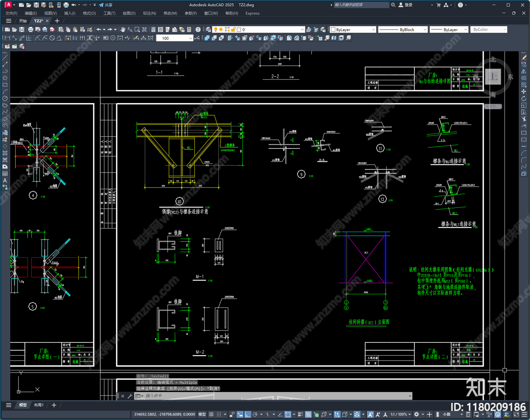Click the new drawing tab plus button
530x420 pixels.
pos(57,21)
